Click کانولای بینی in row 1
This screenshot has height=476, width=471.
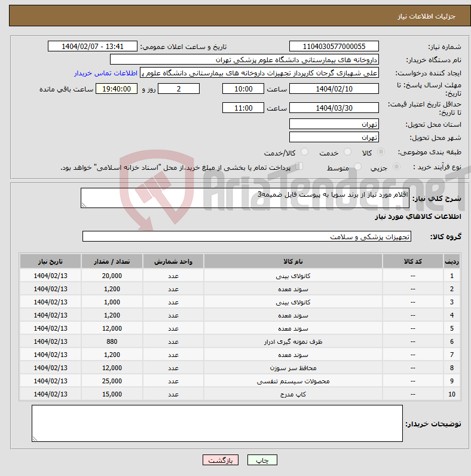(x=293, y=276)
